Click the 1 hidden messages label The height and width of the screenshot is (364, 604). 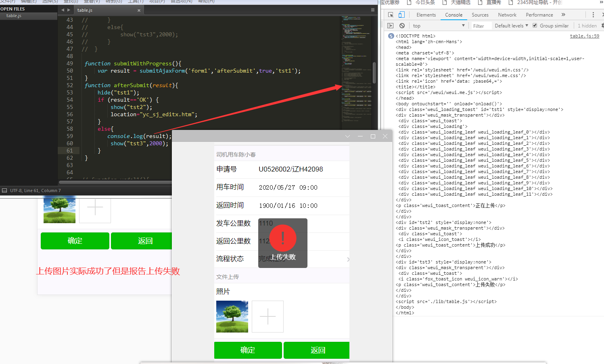click(587, 26)
